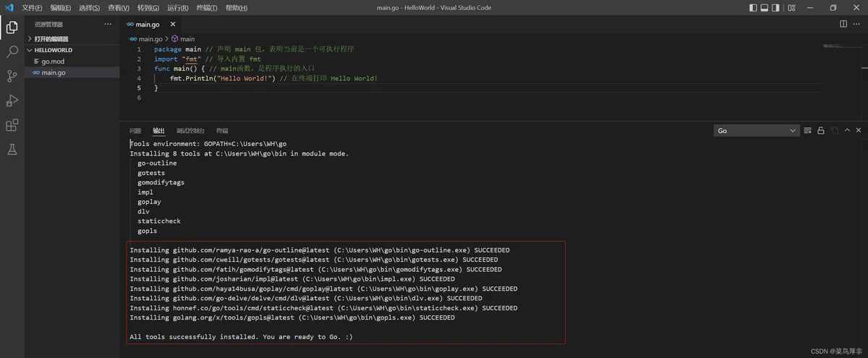Viewport: 868px width, 358px height.
Task: Close the bottom panel
Action: [x=859, y=131]
